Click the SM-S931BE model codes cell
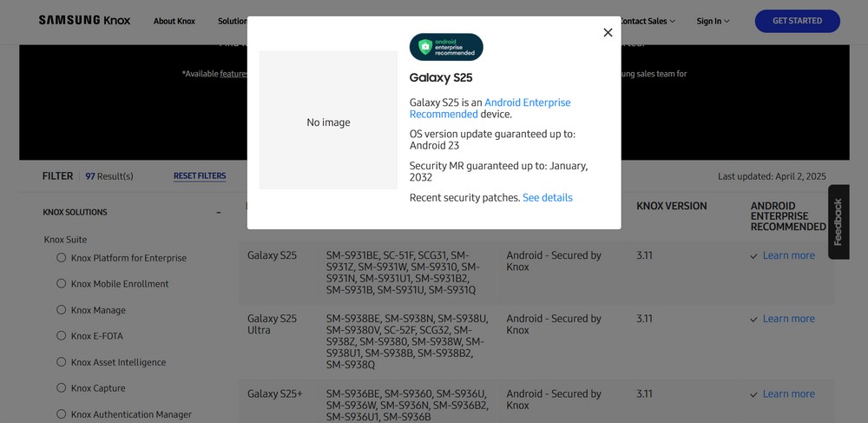This screenshot has width=868, height=423. click(403, 273)
